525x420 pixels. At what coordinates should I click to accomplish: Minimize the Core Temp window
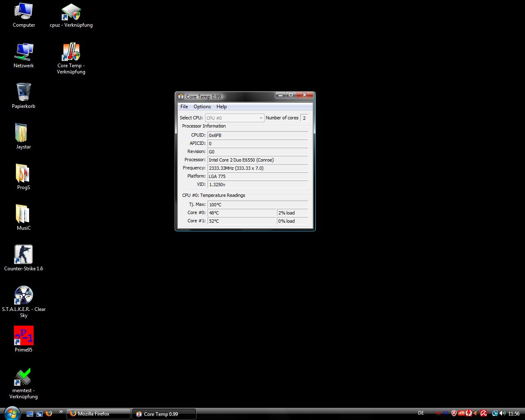281,95
